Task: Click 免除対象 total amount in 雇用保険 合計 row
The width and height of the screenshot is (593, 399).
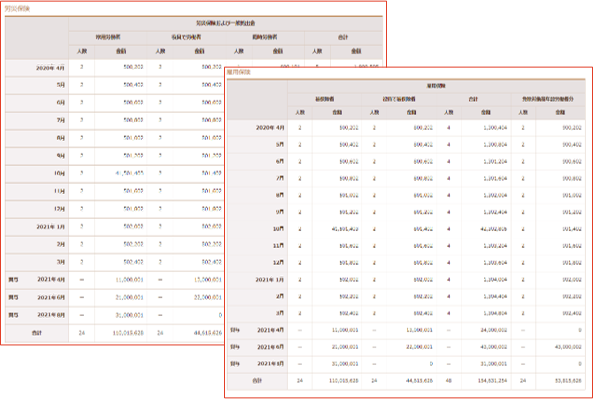Action: tap(568, 381)
